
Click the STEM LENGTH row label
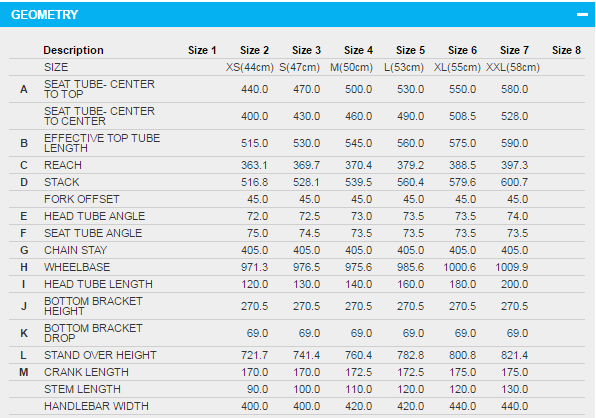point(82,389)
